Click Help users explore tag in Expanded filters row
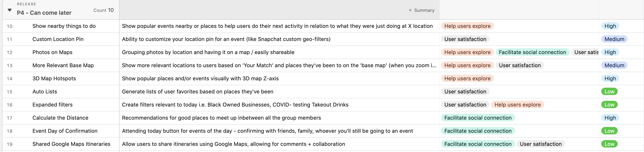 (x=517, y=105)
